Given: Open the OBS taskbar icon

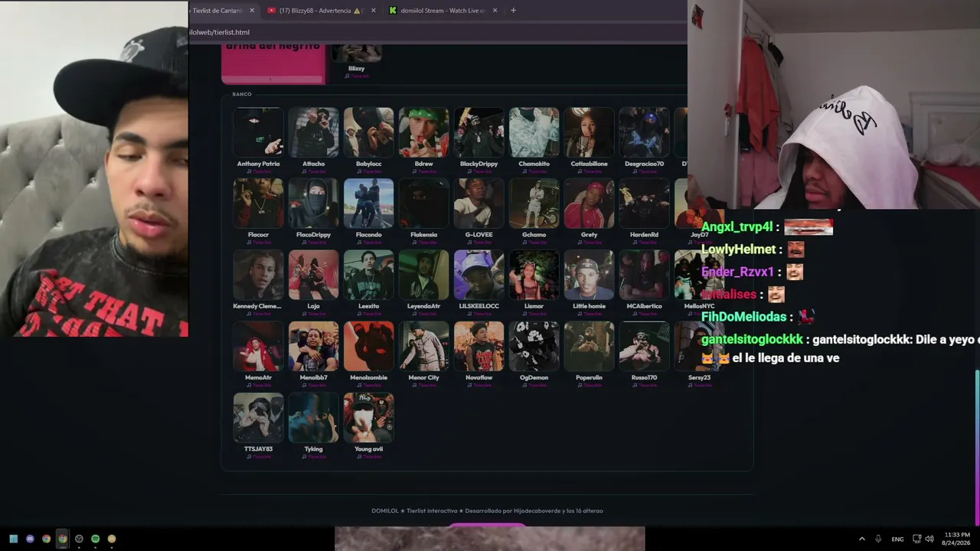Looking at the screenshot, I should tap(79, 539).
